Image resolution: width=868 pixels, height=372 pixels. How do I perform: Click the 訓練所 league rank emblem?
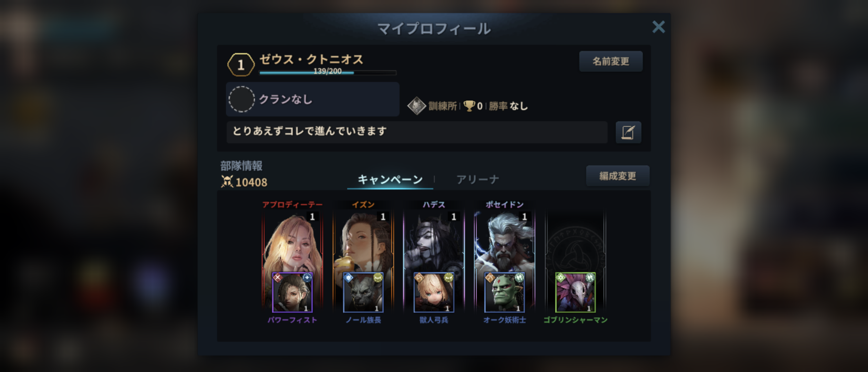[x=416, y=106]
